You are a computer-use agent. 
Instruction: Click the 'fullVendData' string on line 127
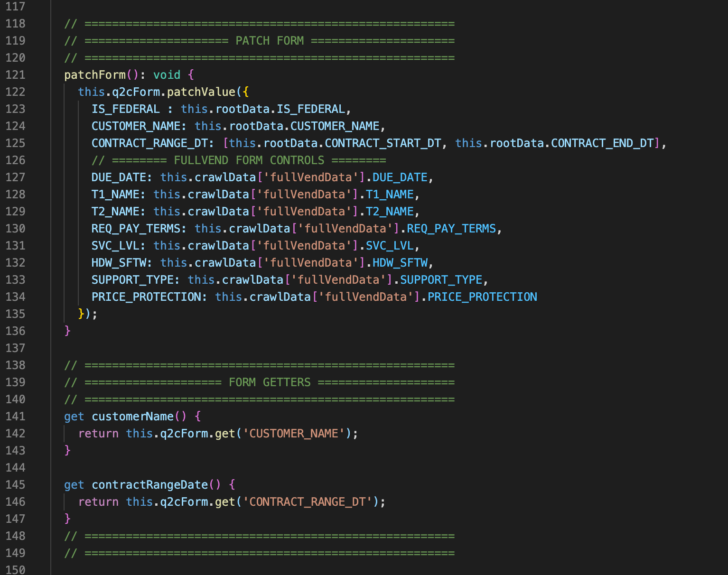coord(311,177)
